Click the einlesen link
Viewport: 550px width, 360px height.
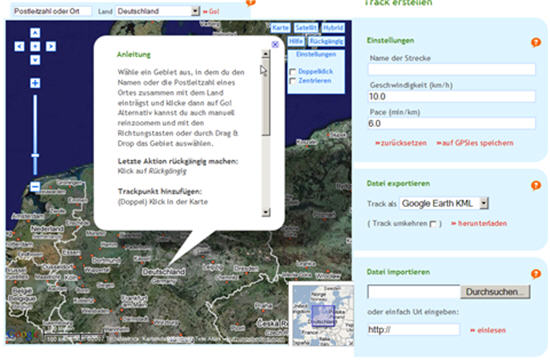[488, 330]
